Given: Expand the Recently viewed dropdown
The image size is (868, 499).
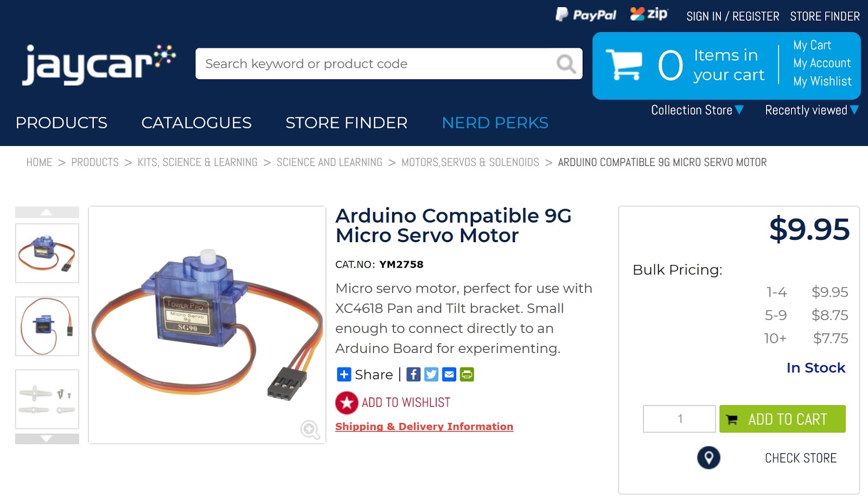Looking at the screenshot, I should click(812, 110).
